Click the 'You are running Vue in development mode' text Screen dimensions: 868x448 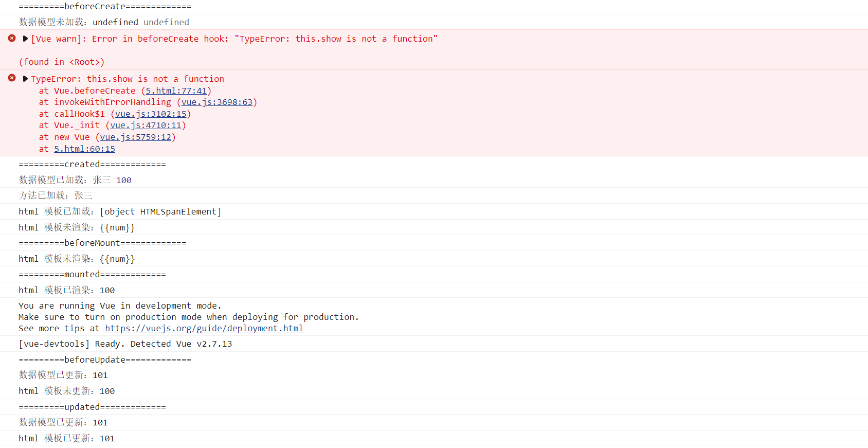tap(120, 306)
